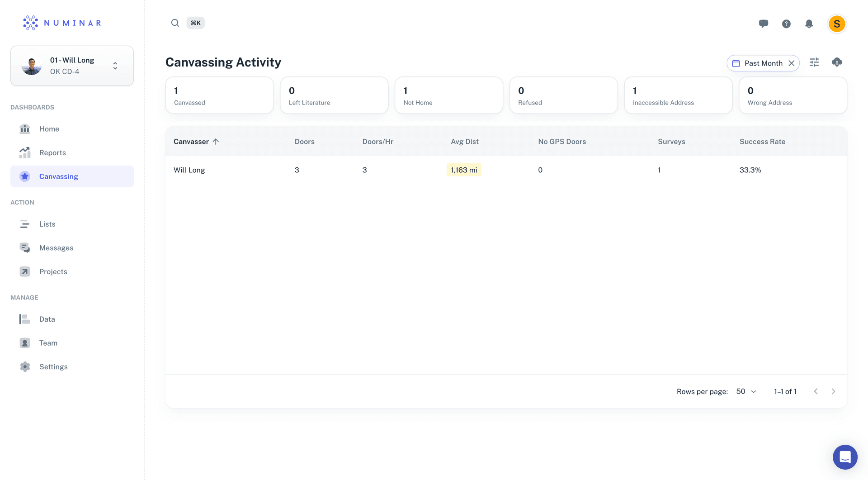Select Canvassing in the sidebar
The width and height of the screenshot is (868, 480).
coord(72,176)
